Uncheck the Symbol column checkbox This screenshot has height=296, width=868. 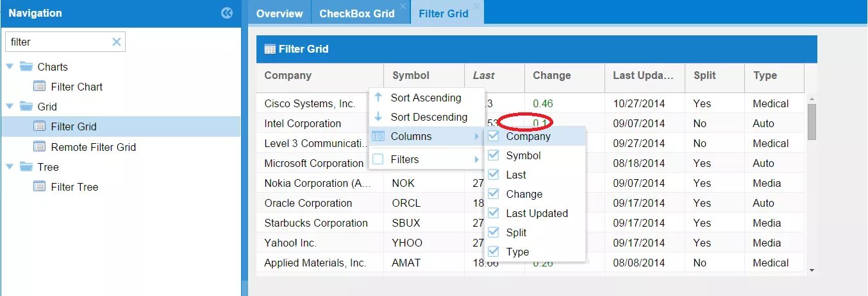[494, 155]
